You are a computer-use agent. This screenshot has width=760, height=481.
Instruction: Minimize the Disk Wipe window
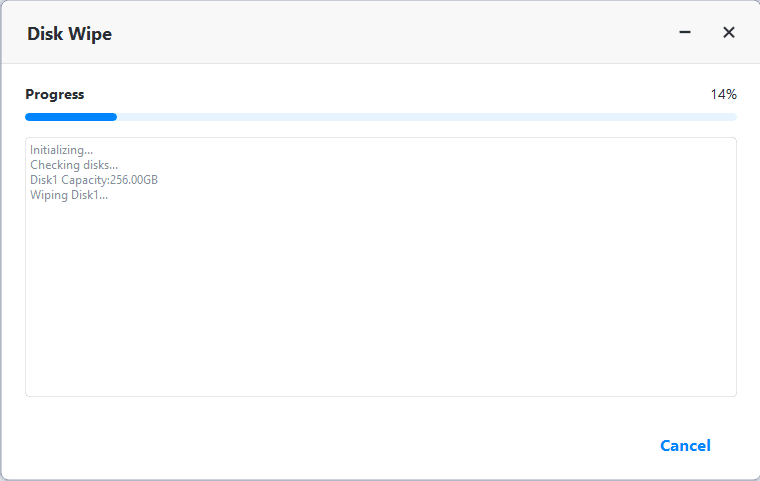[x=685, y=33]
